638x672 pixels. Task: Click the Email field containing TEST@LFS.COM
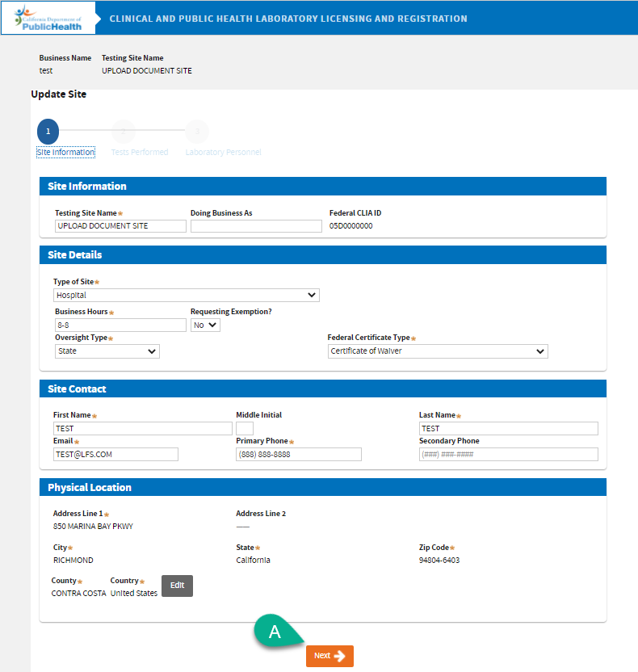[115, 455]
